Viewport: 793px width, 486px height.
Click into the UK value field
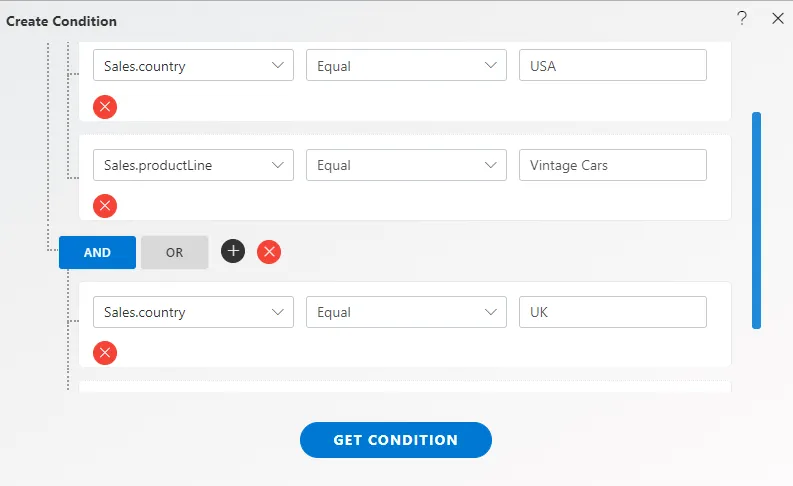tap(612, 312)
